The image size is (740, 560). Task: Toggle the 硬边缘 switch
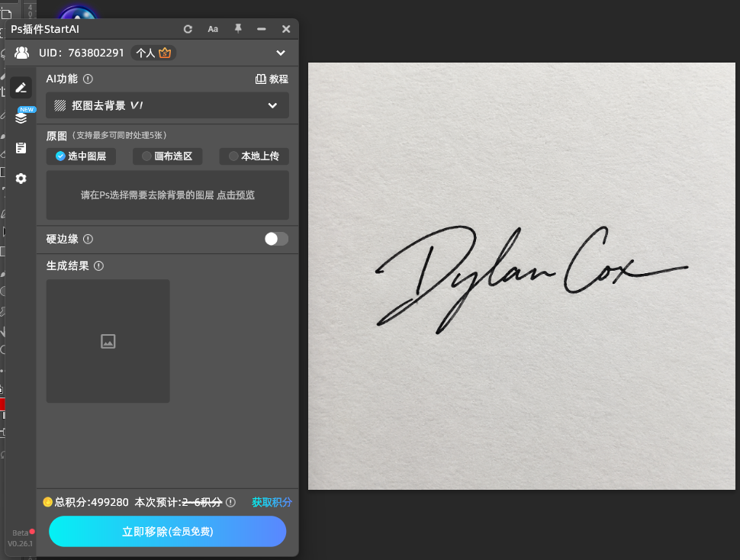[x=276, y=239]
